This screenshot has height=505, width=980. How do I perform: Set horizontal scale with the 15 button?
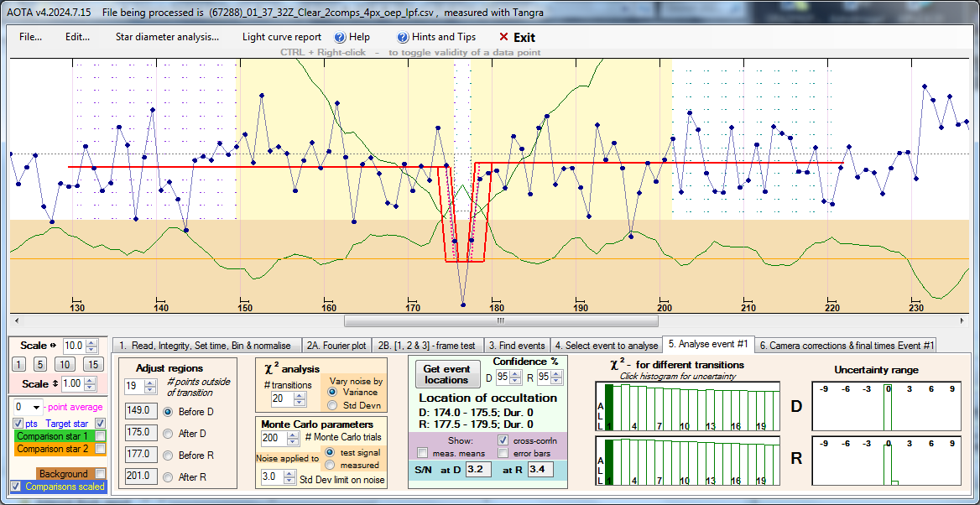pyautogui.click(x=93, y=364)
